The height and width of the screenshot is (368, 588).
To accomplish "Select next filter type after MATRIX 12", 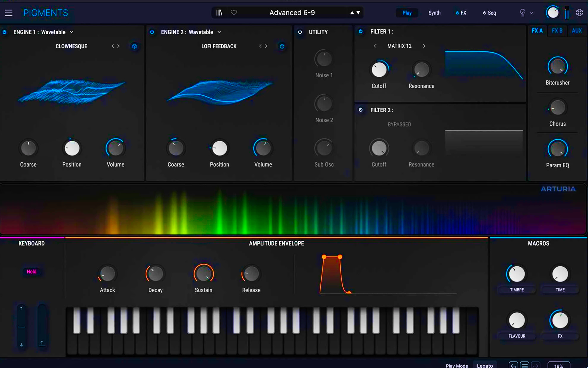I will pyautogui.click(x=424, y=46).
